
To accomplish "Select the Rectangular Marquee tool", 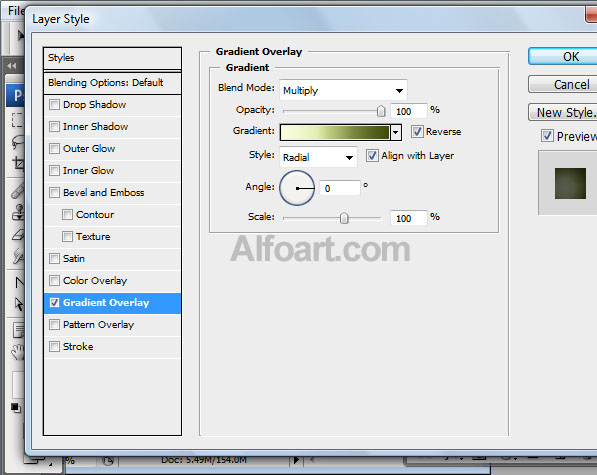I will (18, 120).
